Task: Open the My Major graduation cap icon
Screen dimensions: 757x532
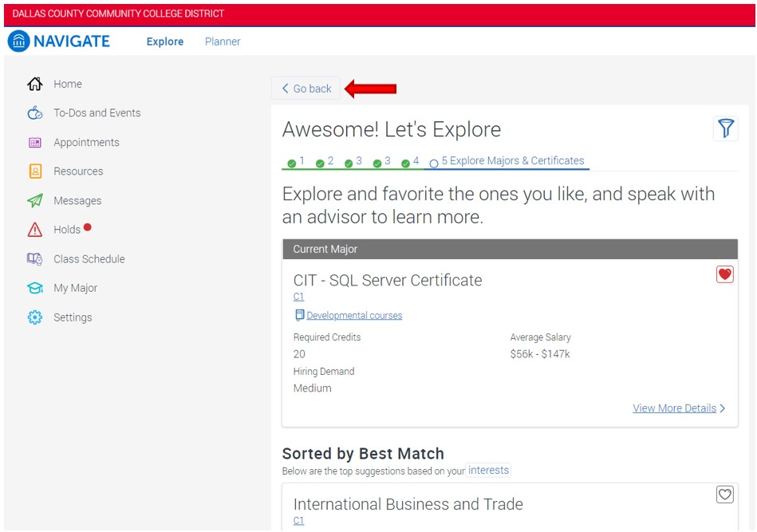Action: (x=34, y=288)
